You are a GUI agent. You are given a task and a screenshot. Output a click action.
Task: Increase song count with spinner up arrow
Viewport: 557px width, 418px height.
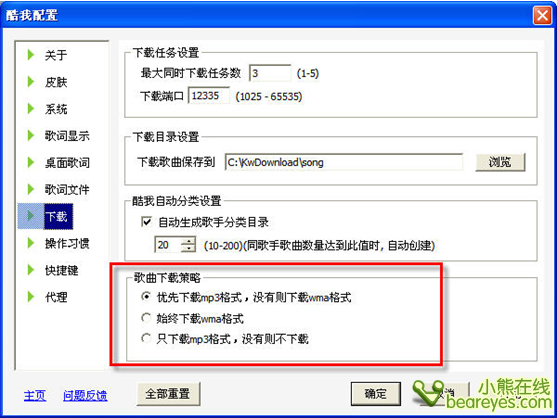pyautogui.click(x=188, y=240)
